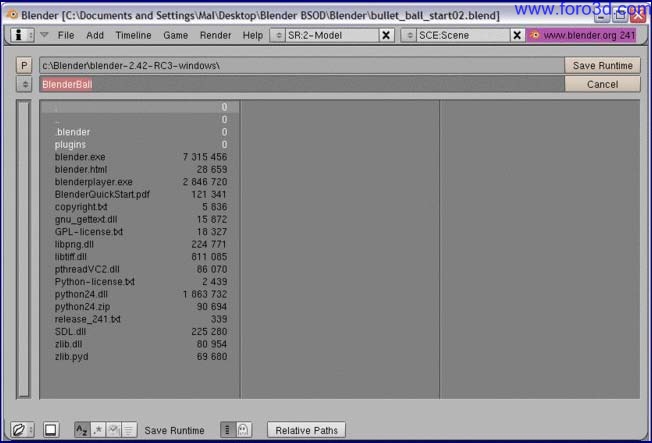Cancel the save runtime dialog
This screenshot has height=443, width=652.
[603, 84]
